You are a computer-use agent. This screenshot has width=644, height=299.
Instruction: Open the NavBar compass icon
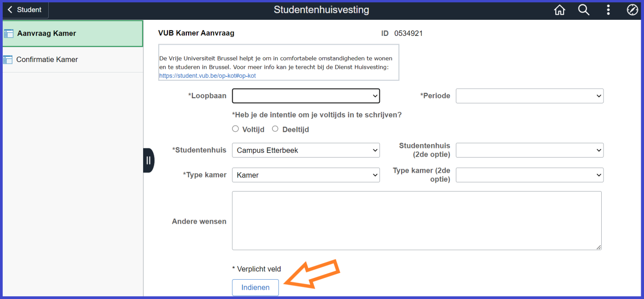[632, 10]
